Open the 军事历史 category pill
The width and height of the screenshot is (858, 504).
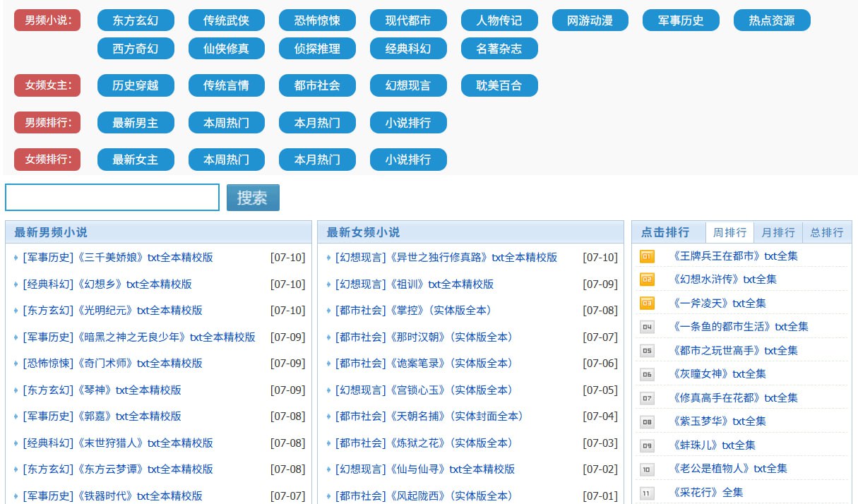tap(681, 20)
